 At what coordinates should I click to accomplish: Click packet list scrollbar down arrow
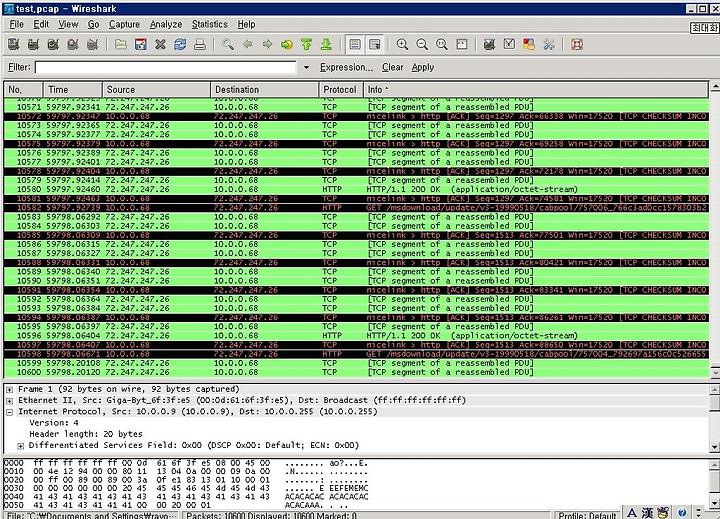715,373
